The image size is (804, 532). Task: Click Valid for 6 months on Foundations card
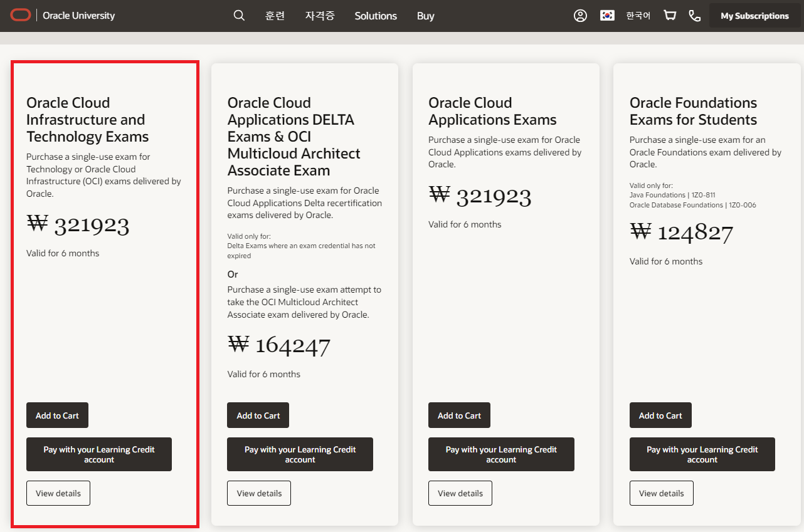coord(666,261)
